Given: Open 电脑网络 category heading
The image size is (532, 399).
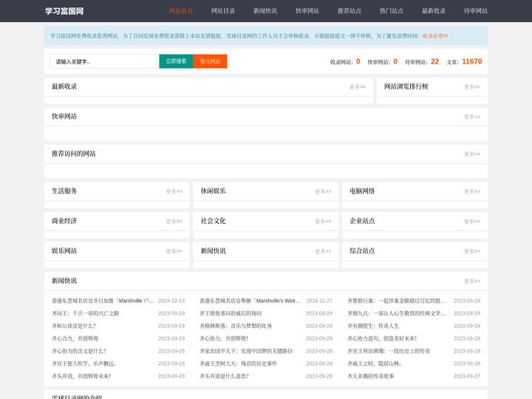Looking at the screenshot, I should pos(362,191).
